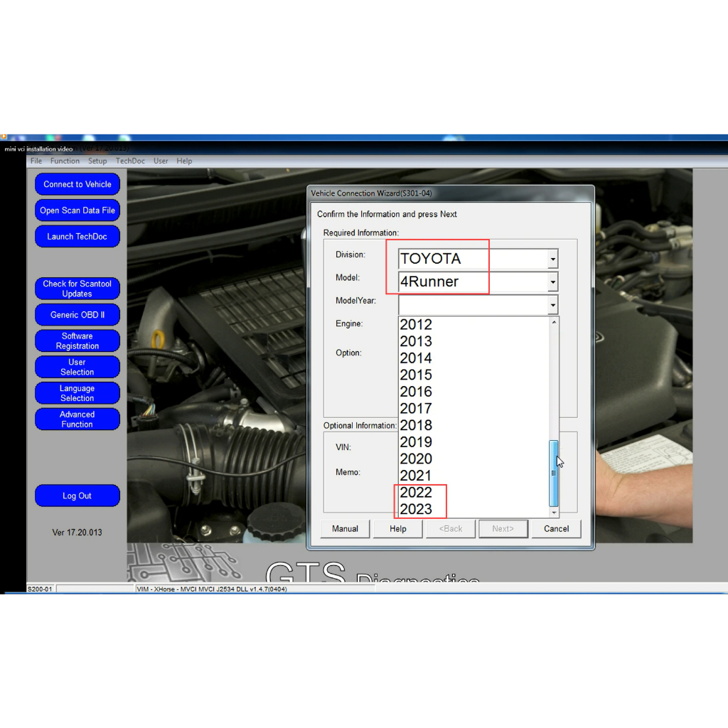The height and width of the screenshot is (728, 728).
Task: Collapse the ModelYear dropdown arrow
Action: [552, 306]
